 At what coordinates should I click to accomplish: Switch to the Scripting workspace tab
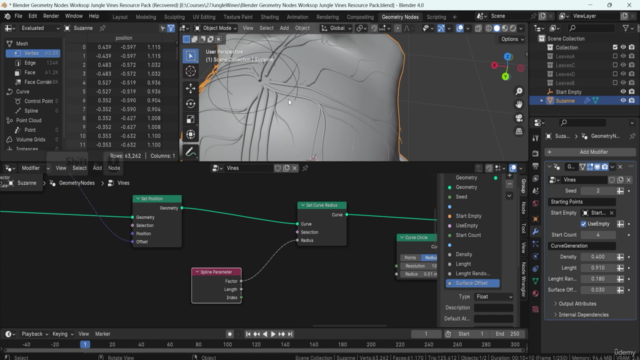click(436, 17)
